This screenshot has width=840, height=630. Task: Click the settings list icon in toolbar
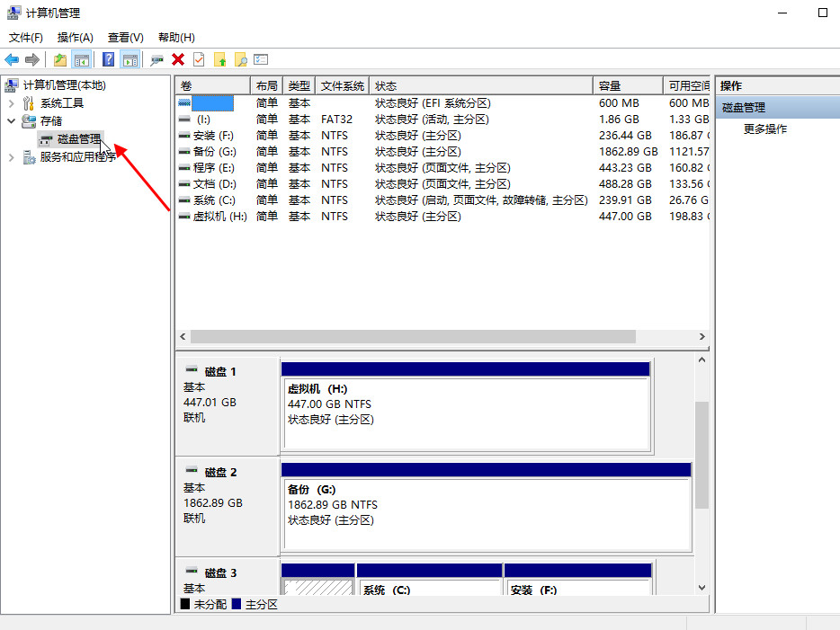[261, 59]
